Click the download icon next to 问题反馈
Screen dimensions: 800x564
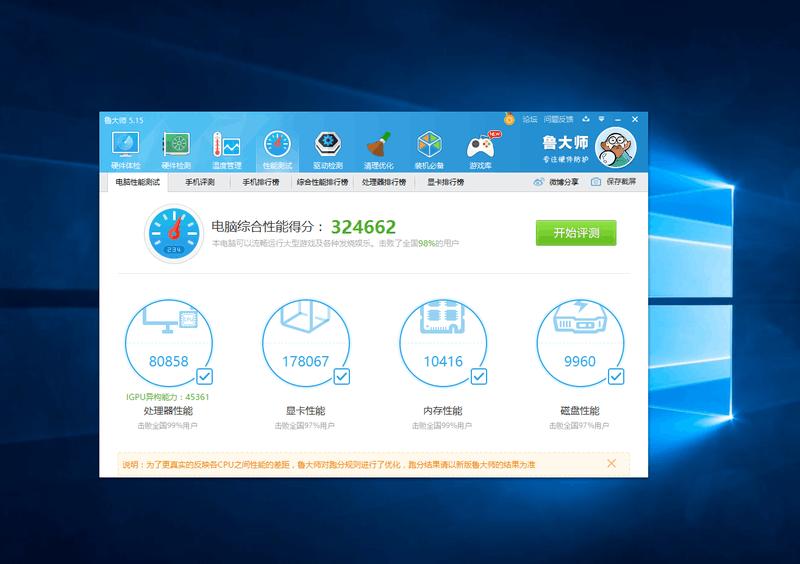[586, 119]
